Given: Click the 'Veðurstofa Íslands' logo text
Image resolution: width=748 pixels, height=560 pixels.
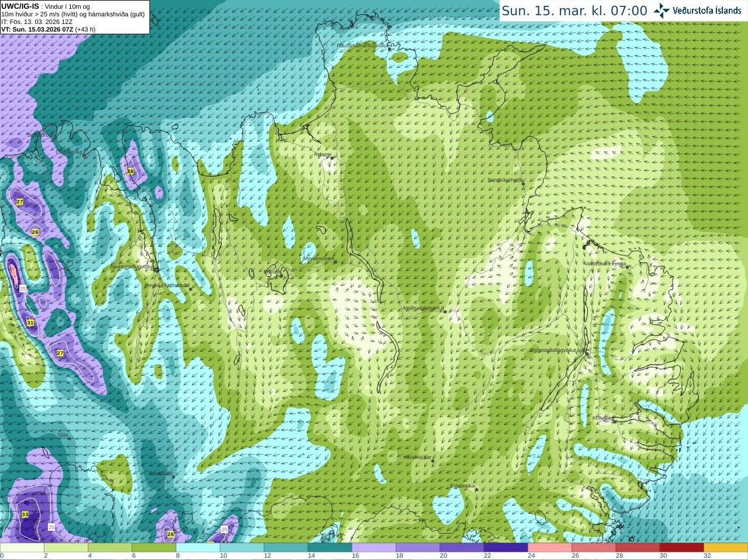Looking at the screenshot, I should (707, 11).
